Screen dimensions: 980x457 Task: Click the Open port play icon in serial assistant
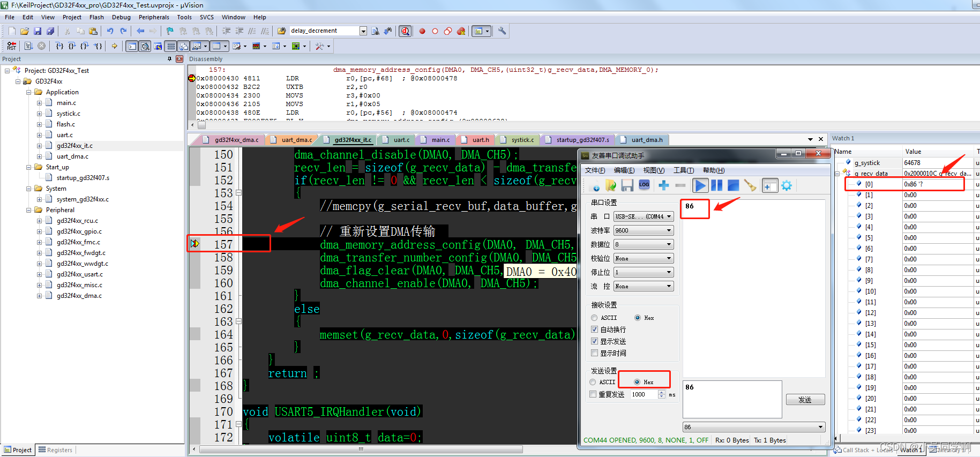(700, 185)
